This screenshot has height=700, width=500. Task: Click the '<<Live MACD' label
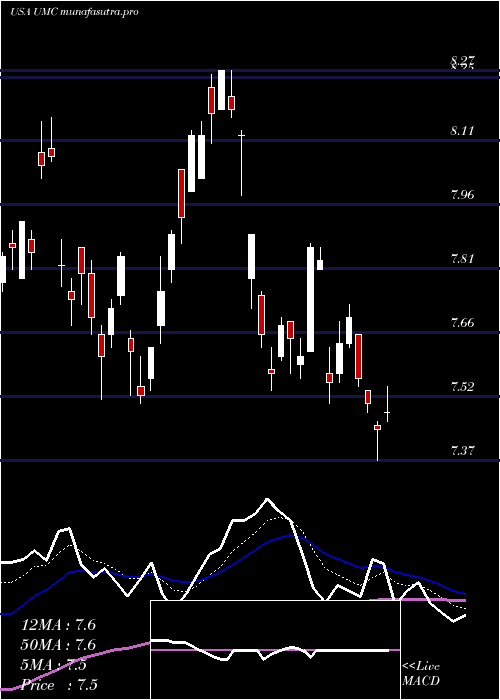[x=421, y=674]
